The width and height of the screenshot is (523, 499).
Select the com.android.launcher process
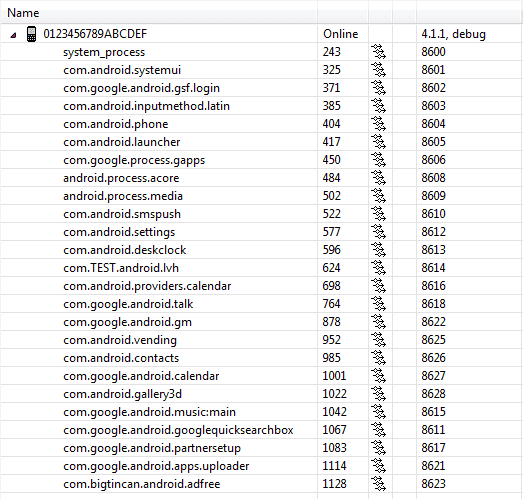(x=122, y=142)
